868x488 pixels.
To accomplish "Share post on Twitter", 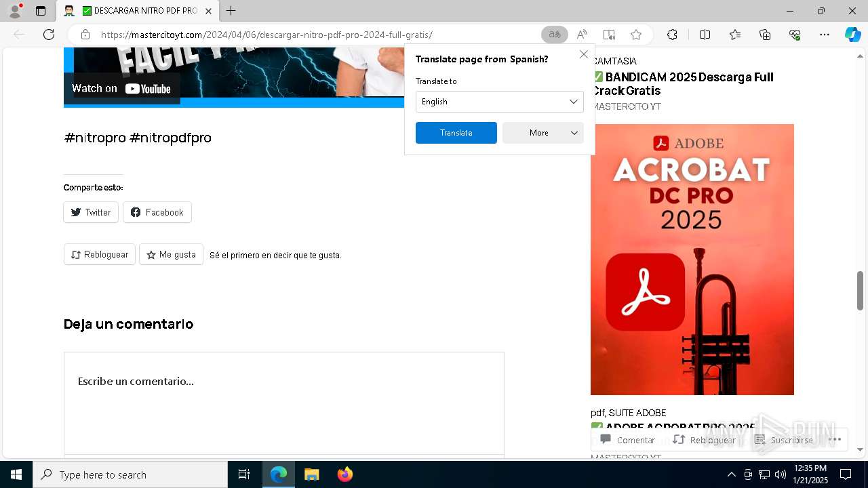I will (91, 212).
